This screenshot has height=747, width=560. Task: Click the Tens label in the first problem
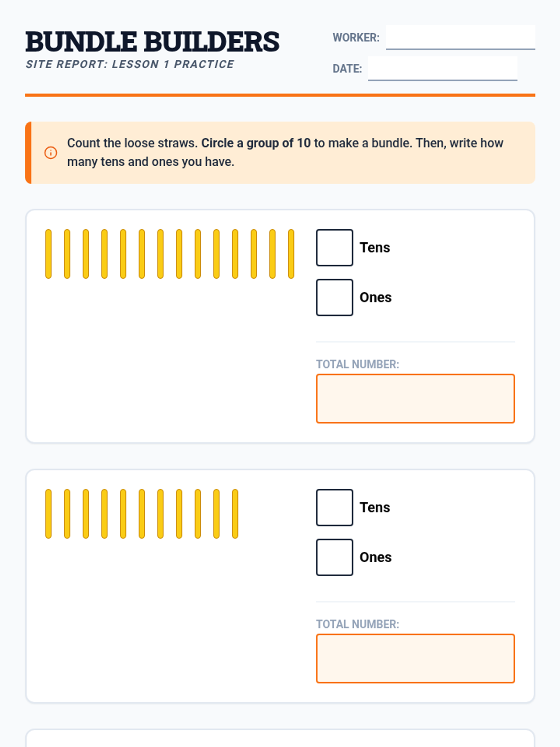tap(375, 247)
